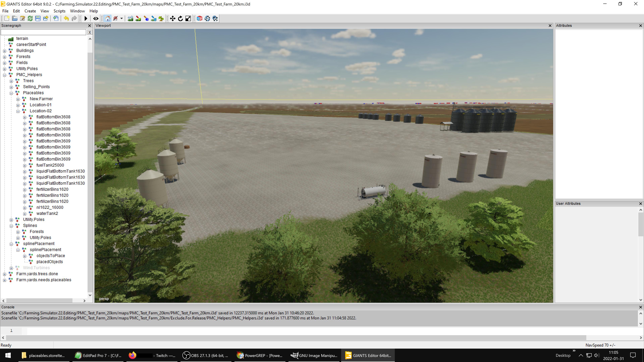Select careerStartPoint in scenegraph
644x362 pixels.
tap(31, 44)
